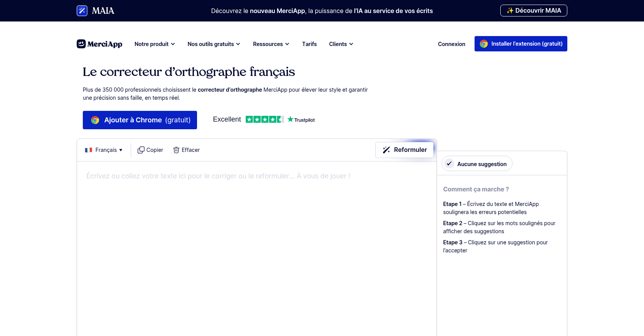The height and width of the screenshot is (336, 644).
Task: Click the magic wand icon on Reformuler
Action: (x=386, y=150)
